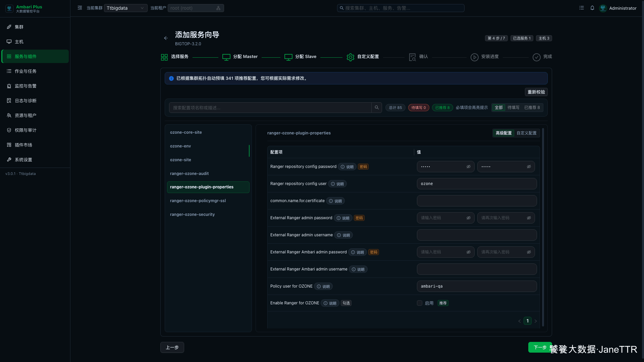Click the 选择服务 step icon
Viewport: 644px width, 362px height.
(164, 57)
